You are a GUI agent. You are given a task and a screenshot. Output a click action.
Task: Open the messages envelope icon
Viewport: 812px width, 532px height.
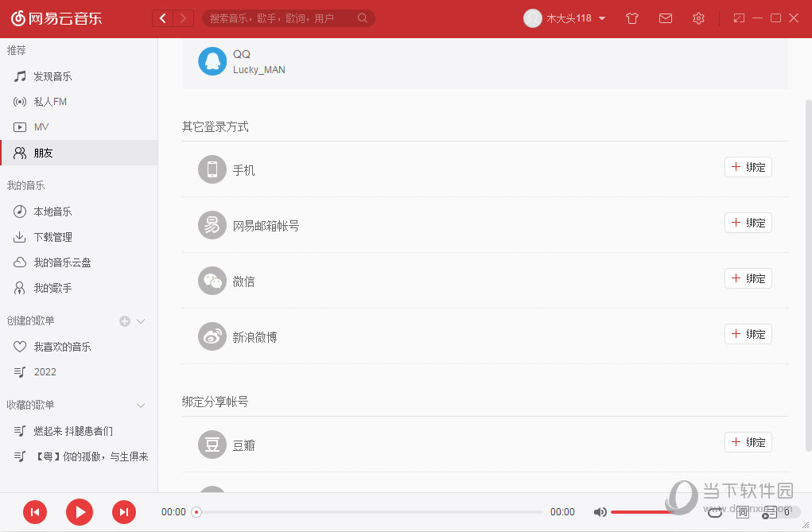666,18
